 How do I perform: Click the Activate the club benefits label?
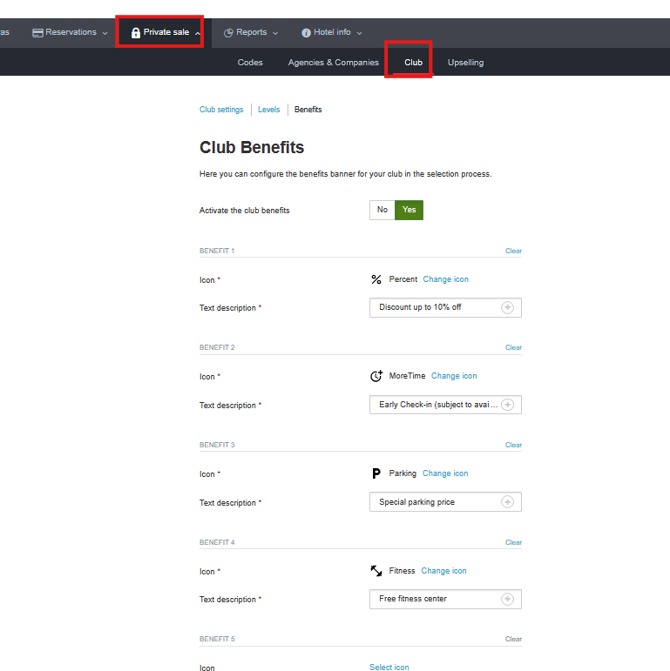pos(244,211)
